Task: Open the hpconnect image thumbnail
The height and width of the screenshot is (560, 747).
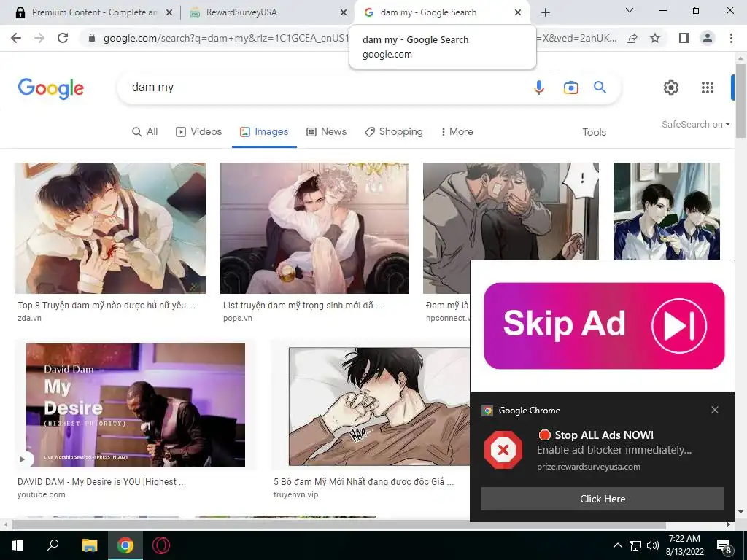Action: pyautogui.click(x=511, y=211)
